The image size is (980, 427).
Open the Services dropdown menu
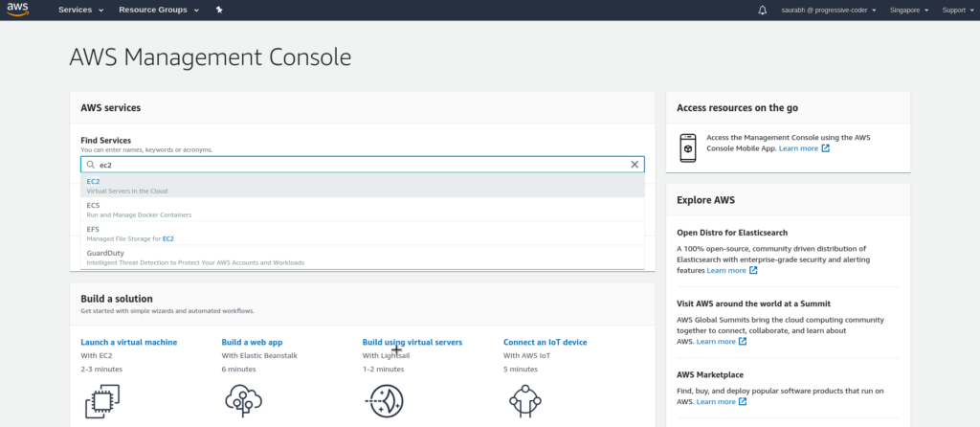(x=80, y=10)
